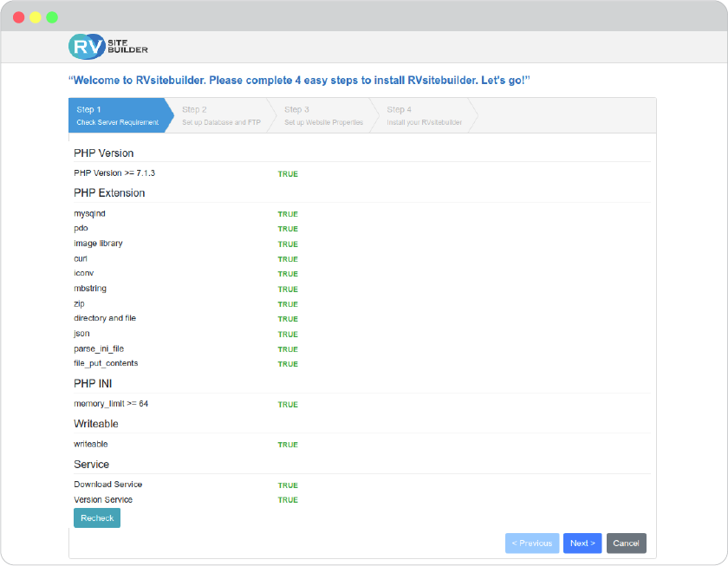Click the welcome heading text

[x=300, y=81]
